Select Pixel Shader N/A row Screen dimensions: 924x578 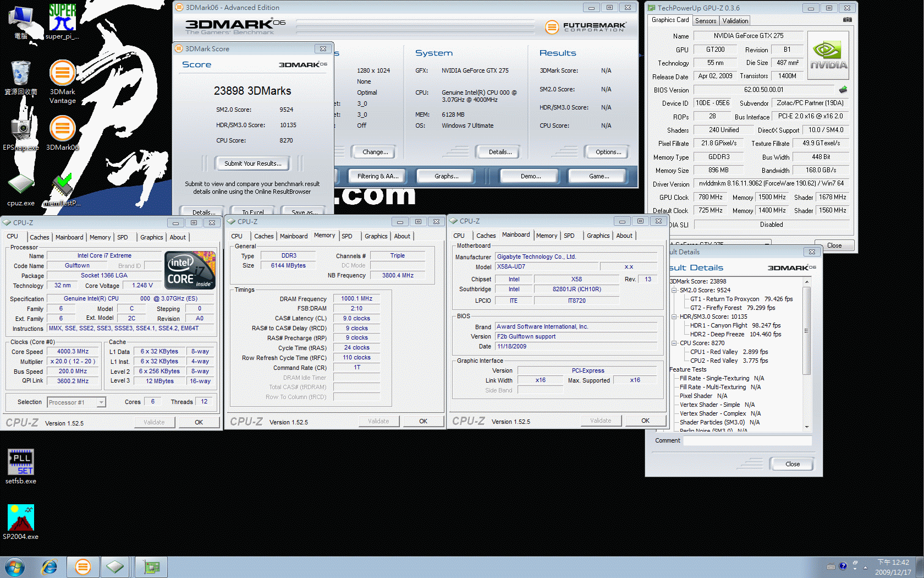pos(703,396)
